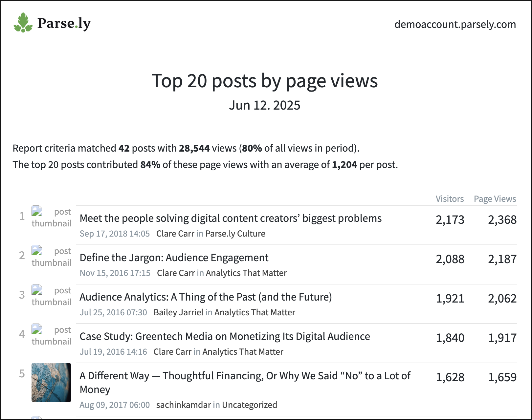Viewport: 532px width, 420px height.
Task: Click broken thumbnail of post ranked 1
Action: click(51, 217)
